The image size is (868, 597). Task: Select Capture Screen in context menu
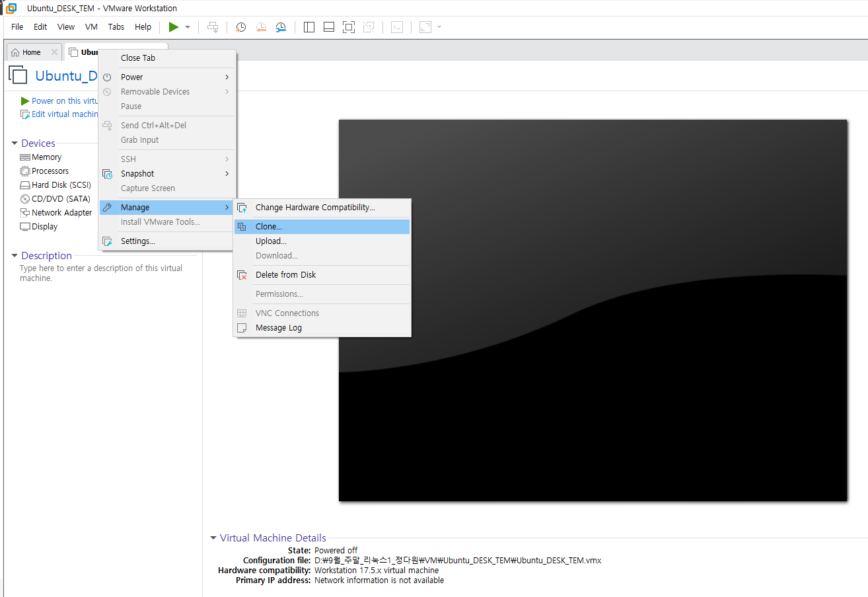pyautogui.click(x=166, y=188)
